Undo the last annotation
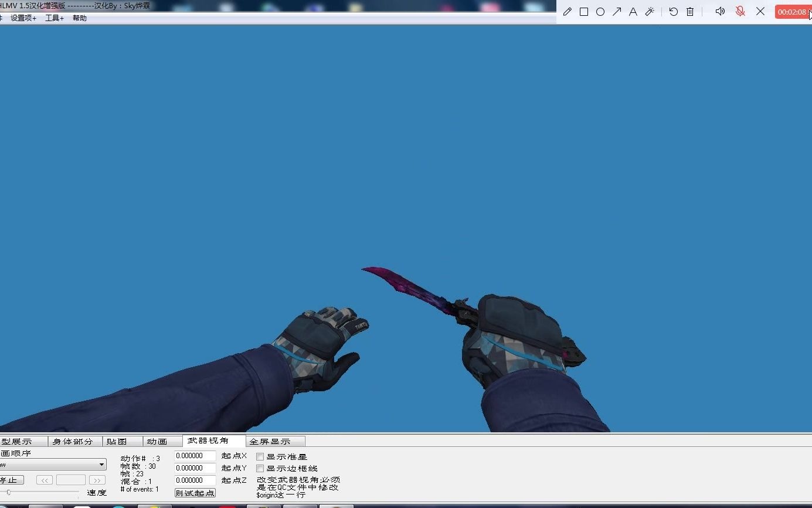 pos(673,11)
